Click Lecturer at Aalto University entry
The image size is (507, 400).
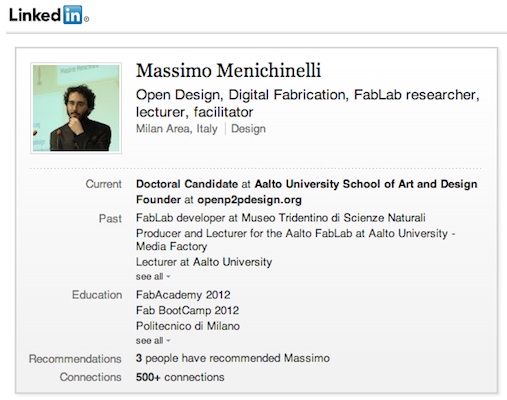pyautogui.click(x=204, y=262)
